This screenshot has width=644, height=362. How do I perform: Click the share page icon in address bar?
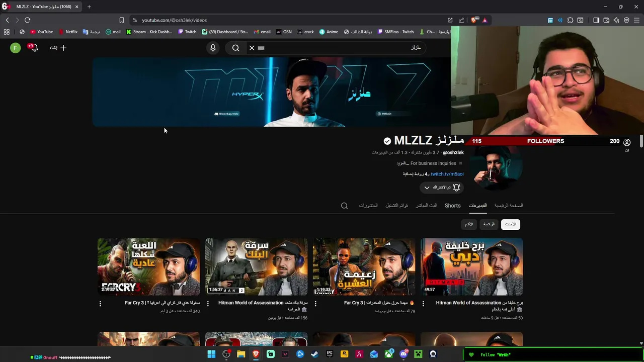pyautogui.click(x=461, y=20)
